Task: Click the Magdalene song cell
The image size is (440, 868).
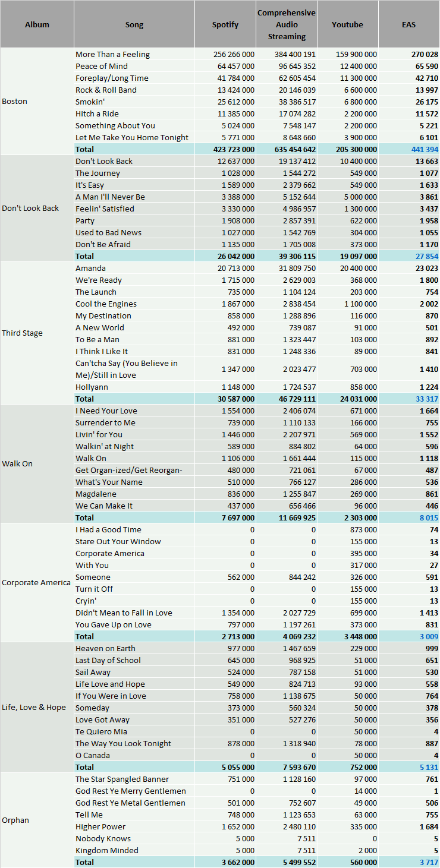Action: click(x=134, y=494)
